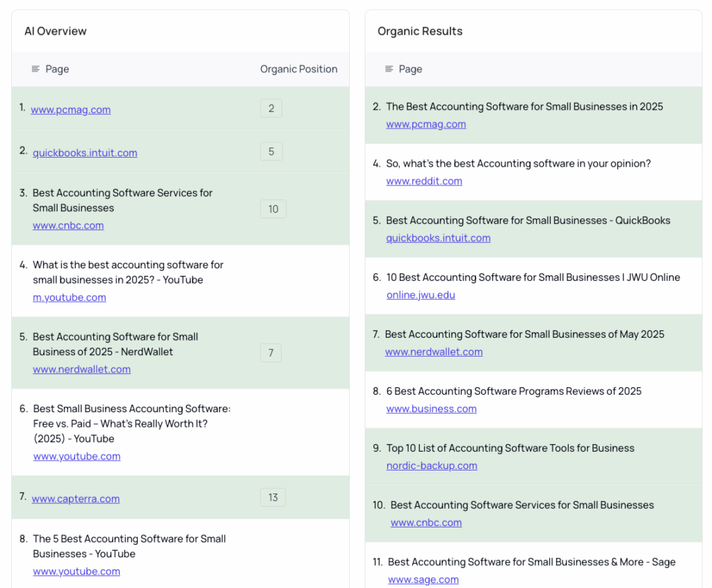Select title 'Best Accounting Software Services' in AI Overview

pos(122,200)
